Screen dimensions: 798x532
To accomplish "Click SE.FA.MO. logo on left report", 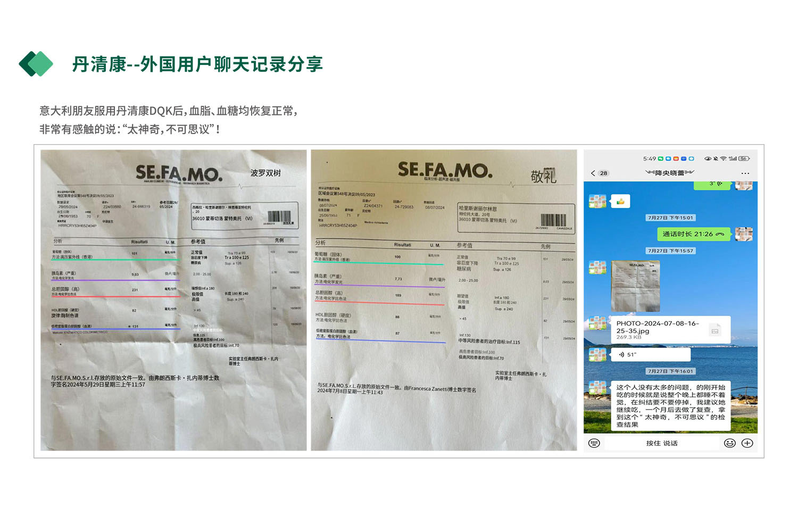I will coord(179,173).
